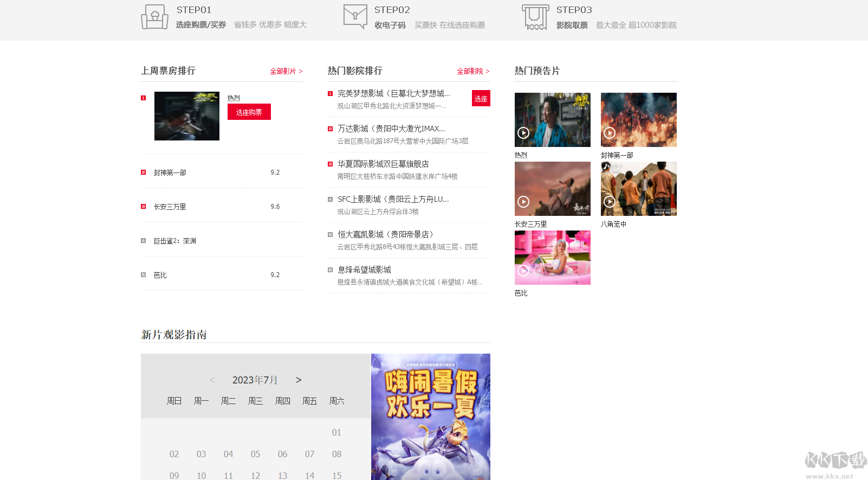Viewport: 868px width, 480px height.
Task: Click the 华夏国际影城 address text
Action: (398, 176)
